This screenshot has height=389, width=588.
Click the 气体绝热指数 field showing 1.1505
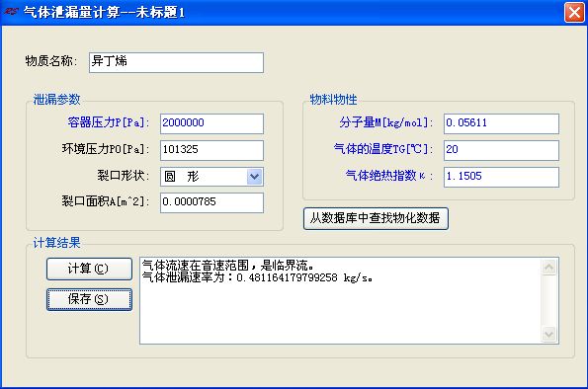click(501, 177)
